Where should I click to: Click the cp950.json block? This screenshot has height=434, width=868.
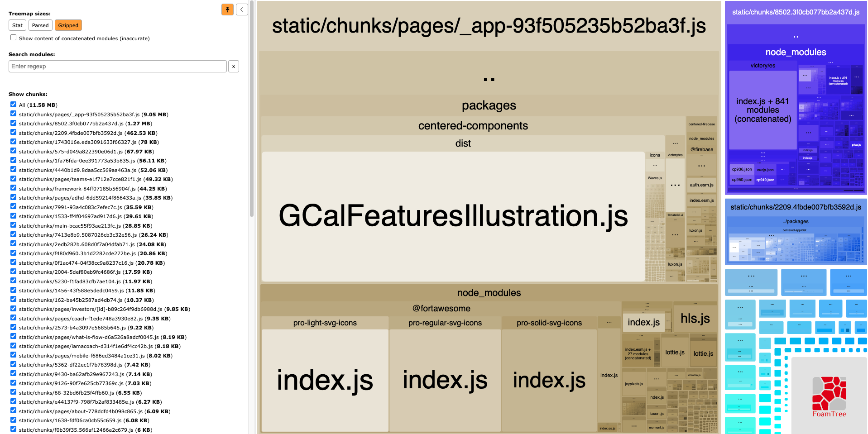pos(742,180)
